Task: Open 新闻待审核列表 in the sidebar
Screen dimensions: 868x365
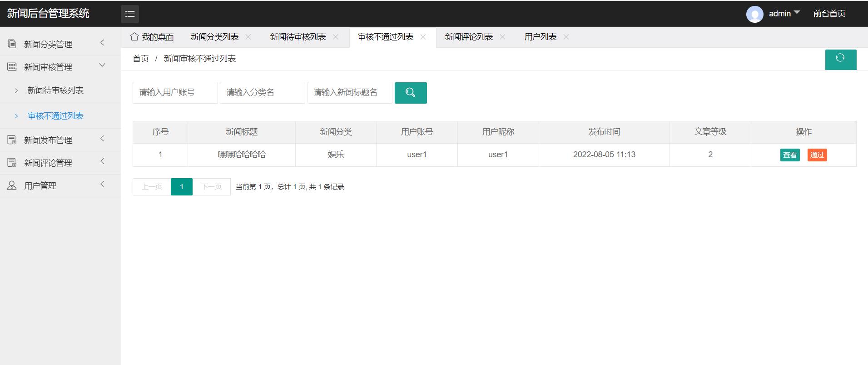Action: click(60, 90)
